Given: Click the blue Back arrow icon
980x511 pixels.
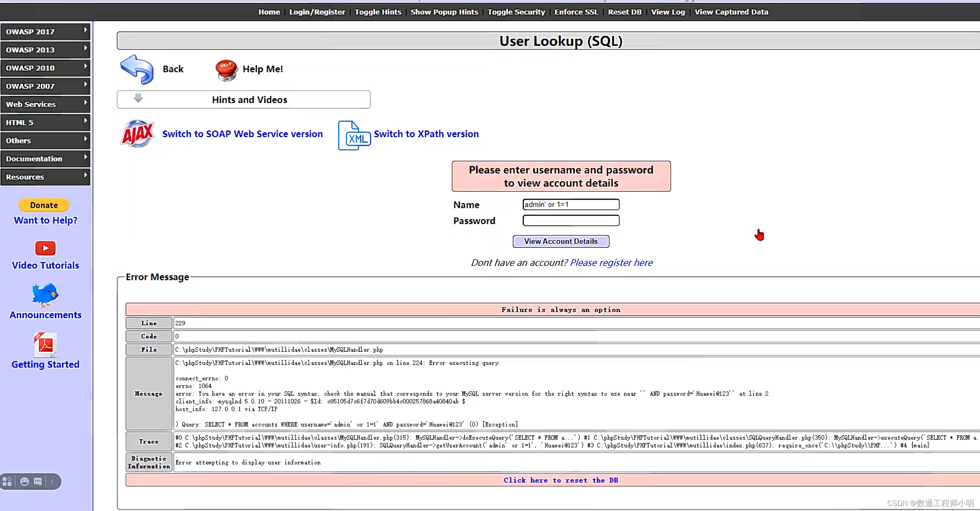Looking at the screenshot, I should click(x=137, y=69).
